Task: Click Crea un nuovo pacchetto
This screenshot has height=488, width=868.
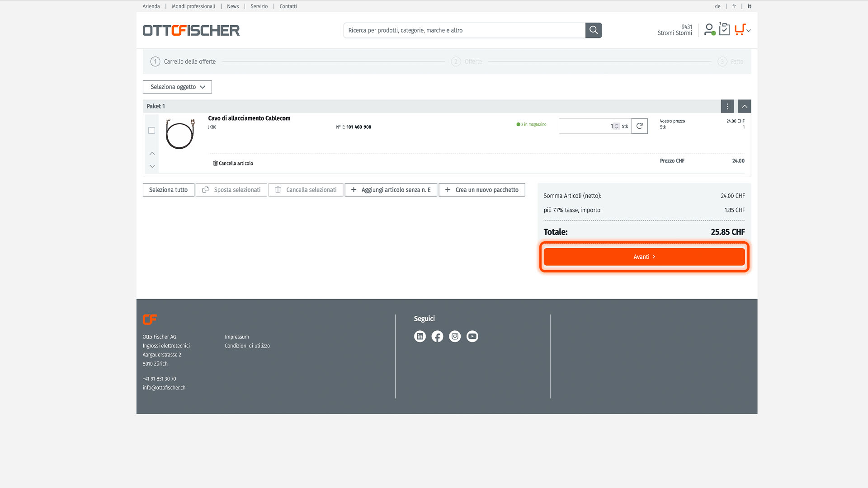Action: pyautogui.click(x=482, y=190)
